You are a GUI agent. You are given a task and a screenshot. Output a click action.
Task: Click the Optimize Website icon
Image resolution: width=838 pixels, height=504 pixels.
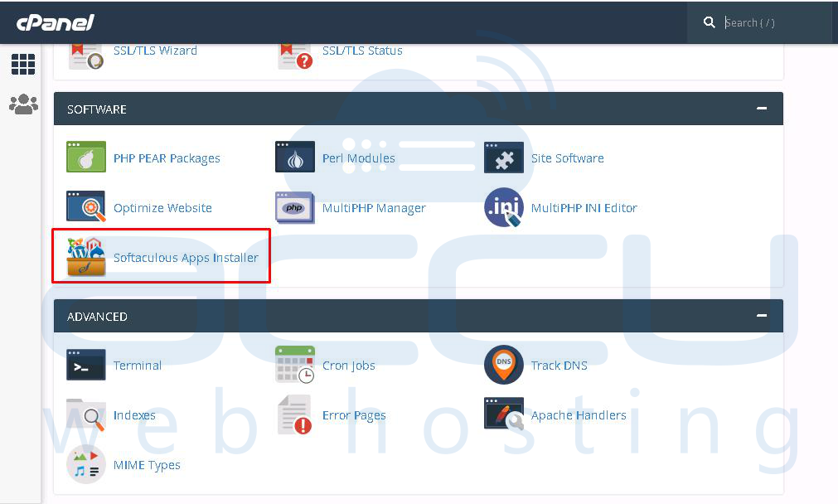[86, 206]
